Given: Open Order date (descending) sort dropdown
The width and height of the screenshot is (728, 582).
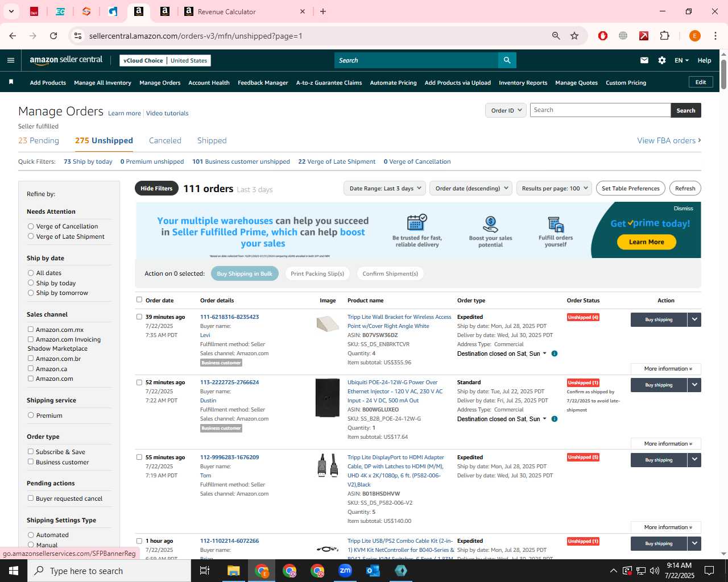Looking at the screenshot, I should pos(471,188).
